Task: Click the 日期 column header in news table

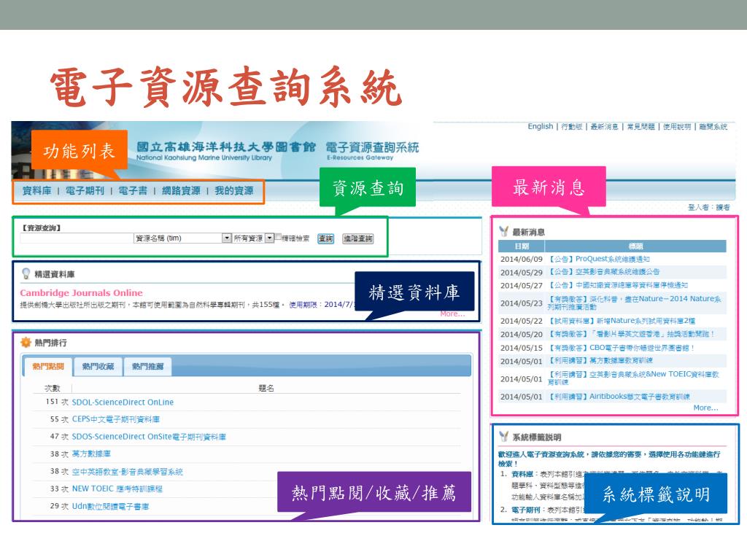Action: [522, 246]
